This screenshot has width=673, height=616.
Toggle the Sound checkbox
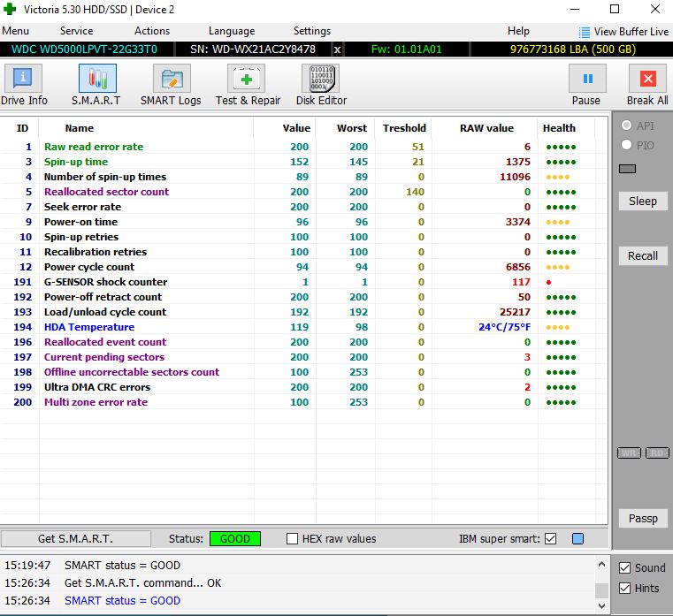(x=625, y=568)
